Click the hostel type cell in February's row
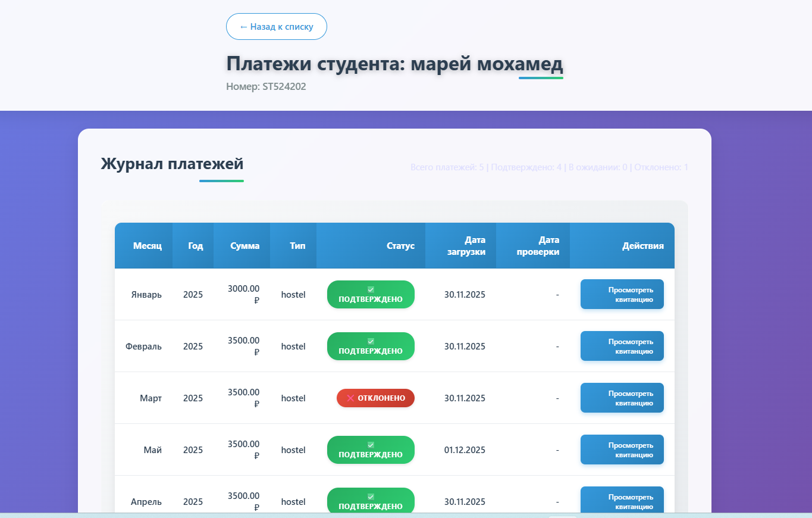The height and width of the screenshot is (518, 812). (x=293, y=346)
